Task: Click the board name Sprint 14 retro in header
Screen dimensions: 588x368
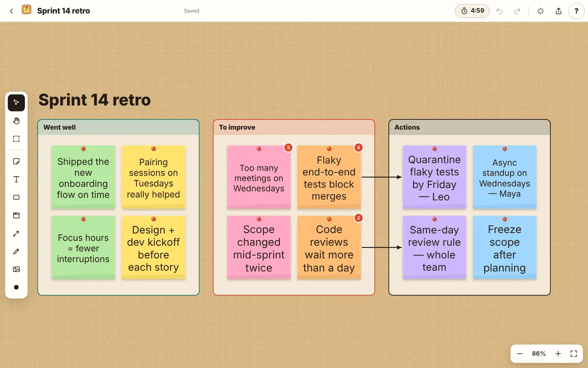Action: 64,11
